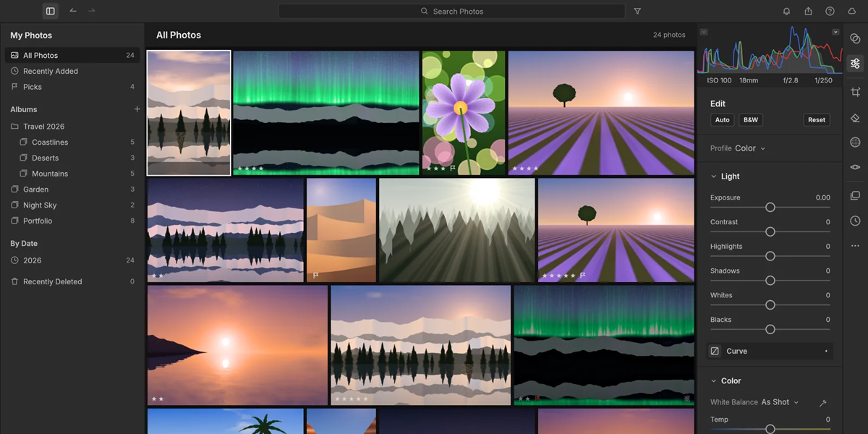Collapse the Color section
Viewport: 868px width, 434px height.
coord(714,381)
